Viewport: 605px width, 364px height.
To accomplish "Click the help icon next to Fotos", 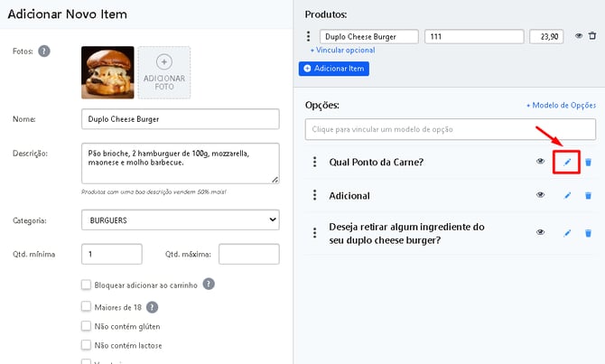I will (x=44, y=51).
